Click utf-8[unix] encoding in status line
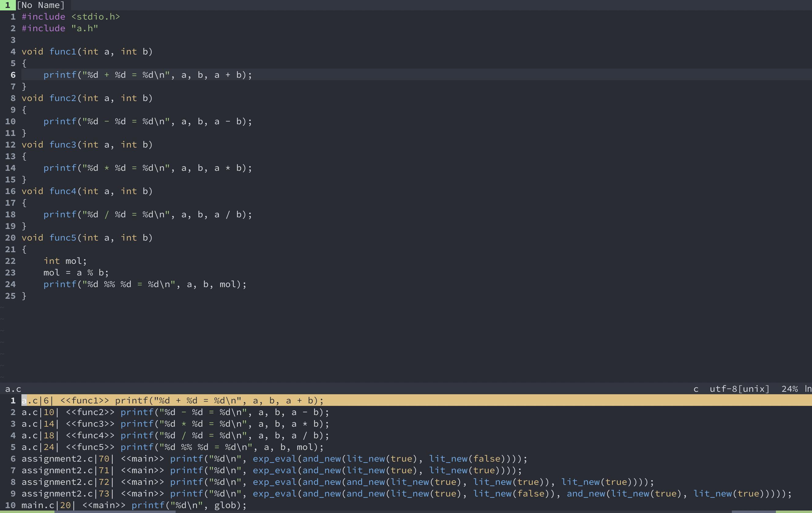This screenshot has width=812, height=513. click(x=739, y=389)
